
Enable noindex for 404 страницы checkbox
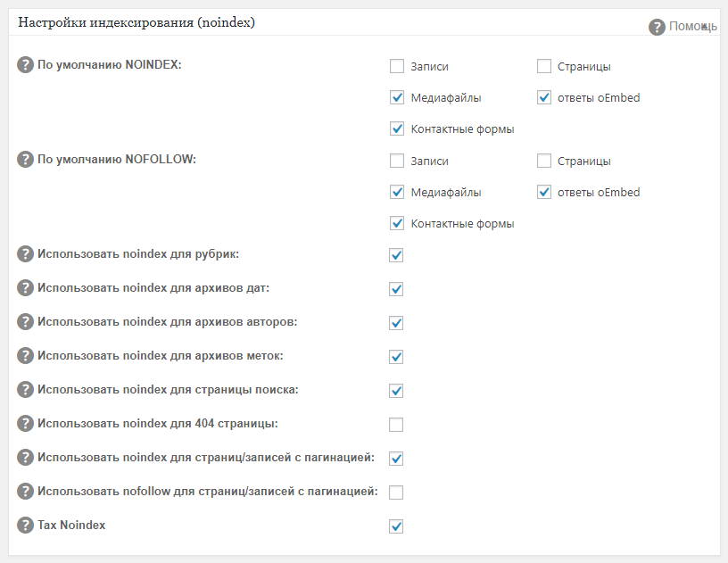tap(396, 425)
